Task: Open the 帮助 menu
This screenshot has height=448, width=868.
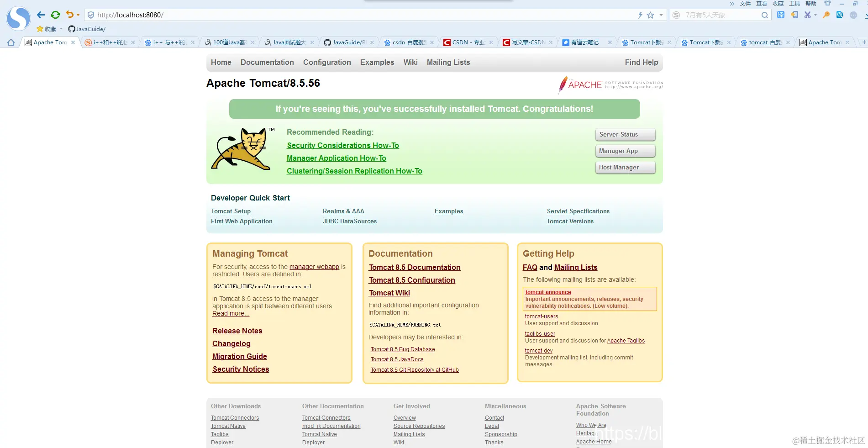Action: (811, 4)
